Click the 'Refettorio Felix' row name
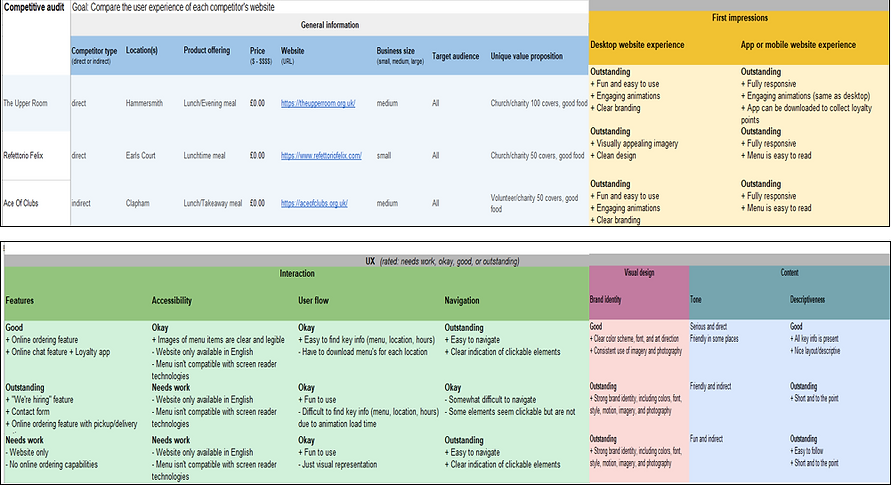 click(23, 156)
